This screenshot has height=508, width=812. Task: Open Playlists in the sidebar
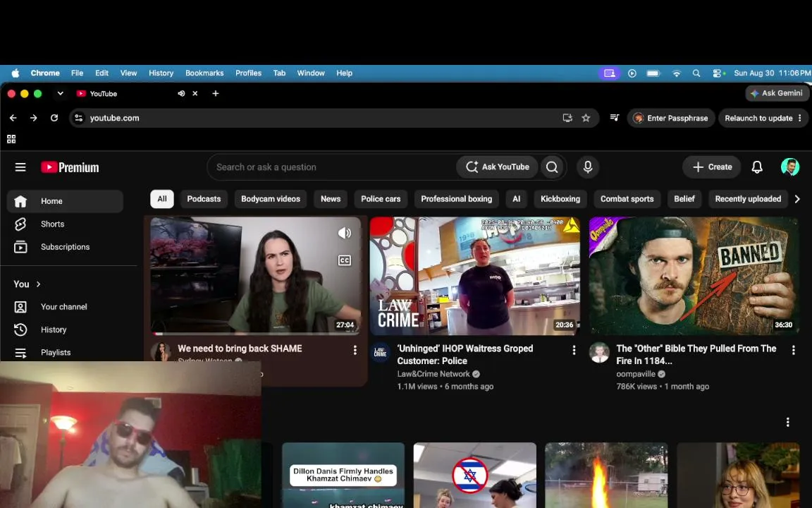click(x=65, y=353)
